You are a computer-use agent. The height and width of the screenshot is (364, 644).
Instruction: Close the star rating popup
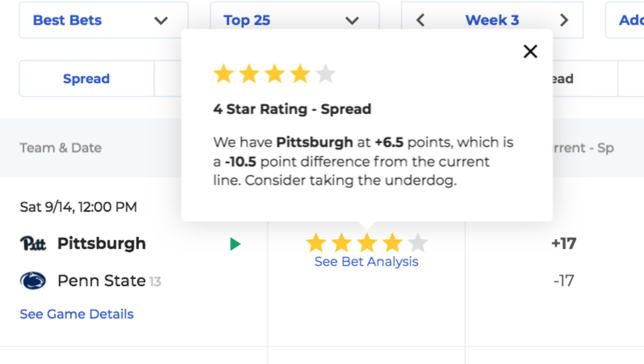(x=530, y=51)
